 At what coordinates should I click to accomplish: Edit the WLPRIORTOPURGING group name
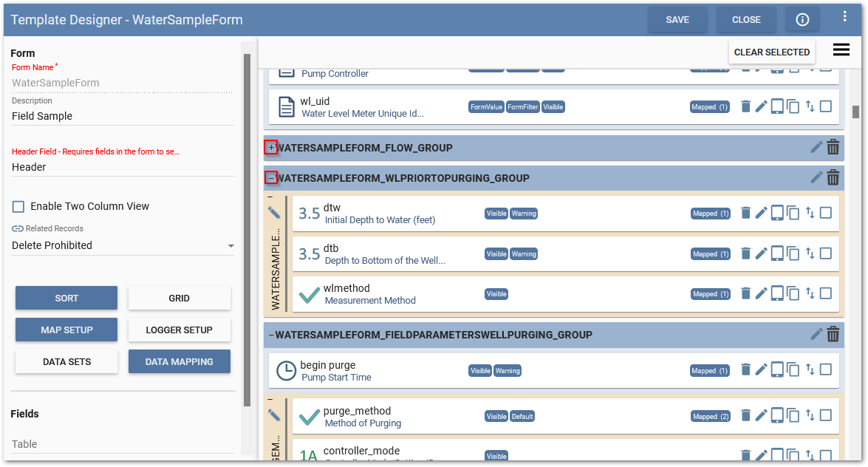click(x=816, y=177)
